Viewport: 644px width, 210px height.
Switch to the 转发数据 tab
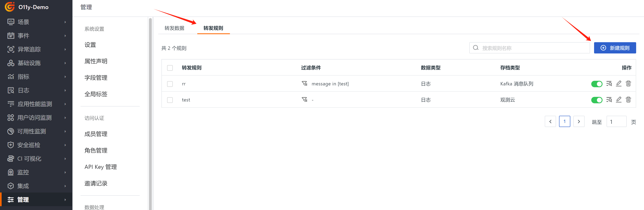click(174, 28)
